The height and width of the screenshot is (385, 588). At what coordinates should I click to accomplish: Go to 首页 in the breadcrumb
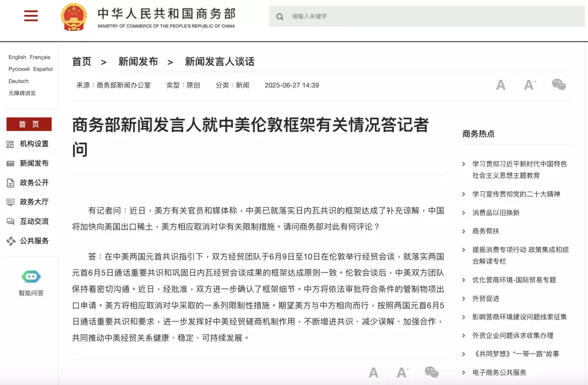pos(82,61)
